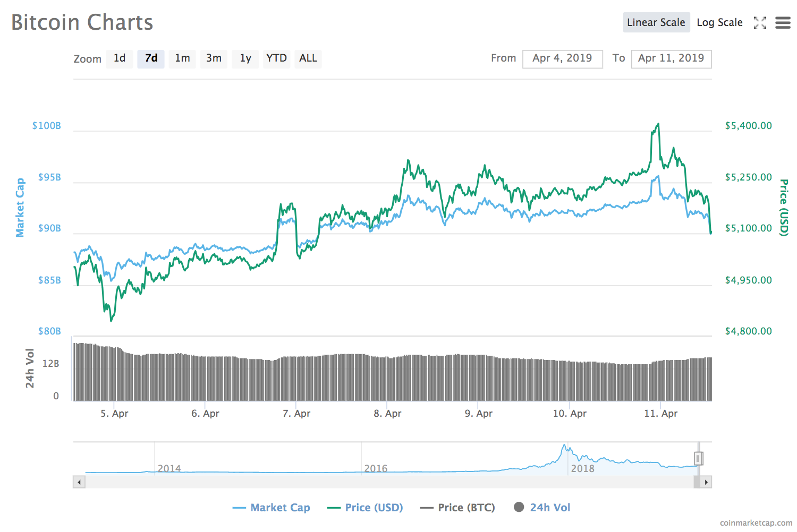Toggle Price (USD) series in legend
The height and width of the screenshot is (532, 797).
(365, 508)
